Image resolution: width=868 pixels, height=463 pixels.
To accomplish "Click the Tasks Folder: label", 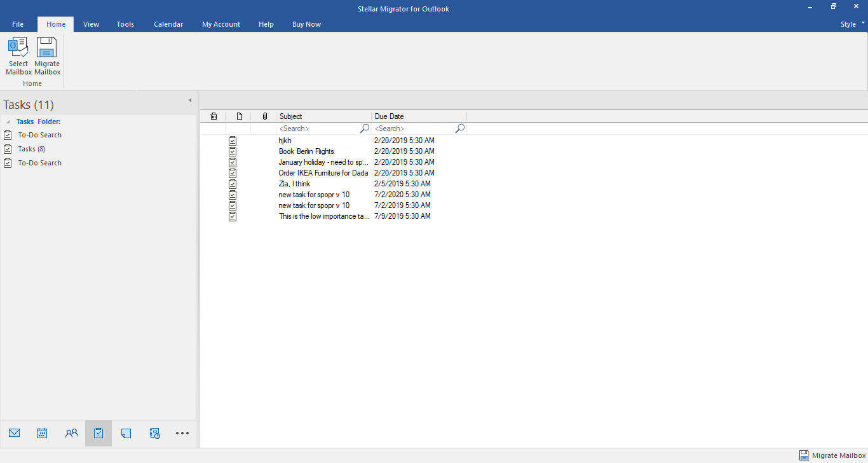I will (38, 121).
